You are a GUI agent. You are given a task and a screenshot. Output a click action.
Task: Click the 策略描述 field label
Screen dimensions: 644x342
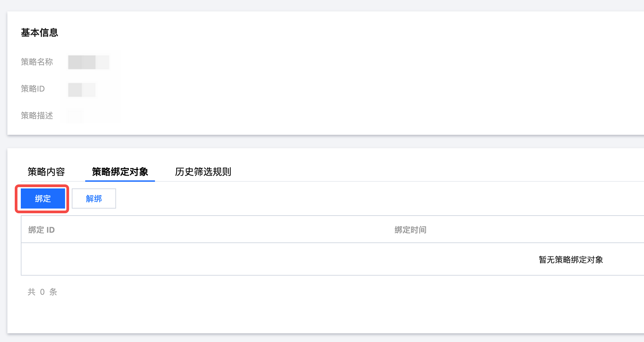click(x=37, y=116)
